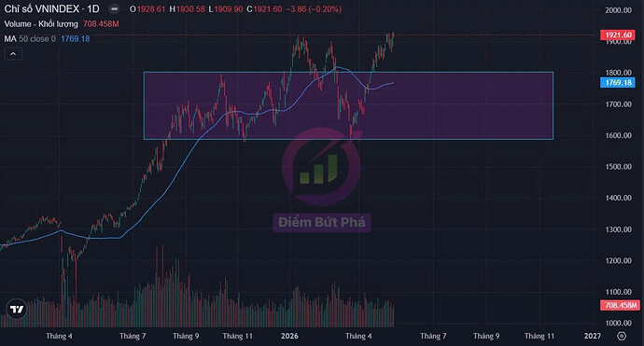Viewport: 644px width, 346px height.
Task: Click the open value O1928.61 in the header
Action: click(147, 9)
